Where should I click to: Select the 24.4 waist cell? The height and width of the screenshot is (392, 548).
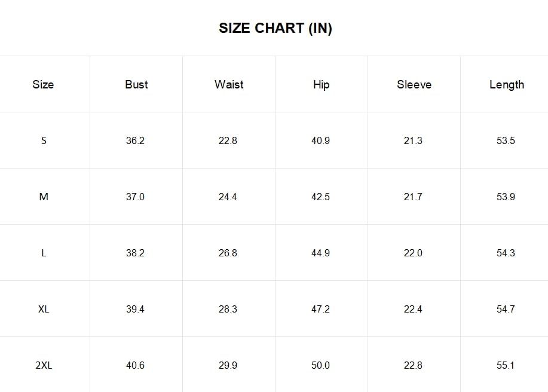coord(228,197)
